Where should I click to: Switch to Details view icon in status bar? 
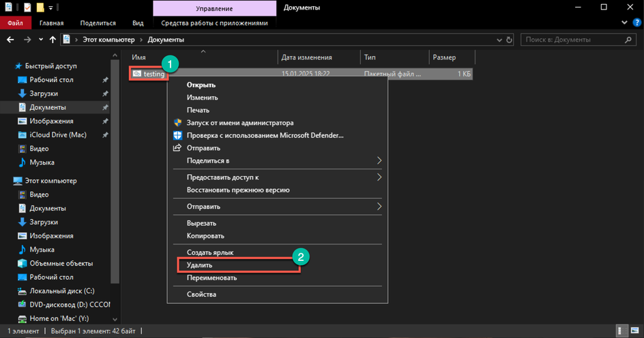click(x=622, y=330)
